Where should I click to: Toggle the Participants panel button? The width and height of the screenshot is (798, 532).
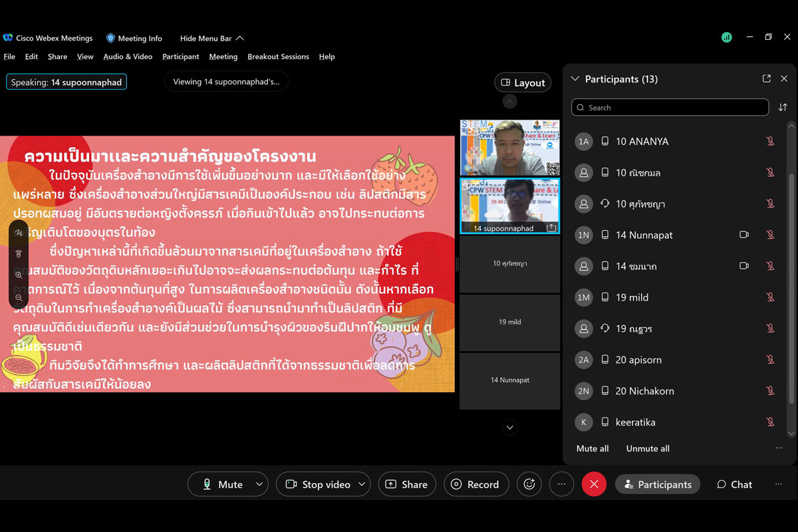click(x=658, y=484)
